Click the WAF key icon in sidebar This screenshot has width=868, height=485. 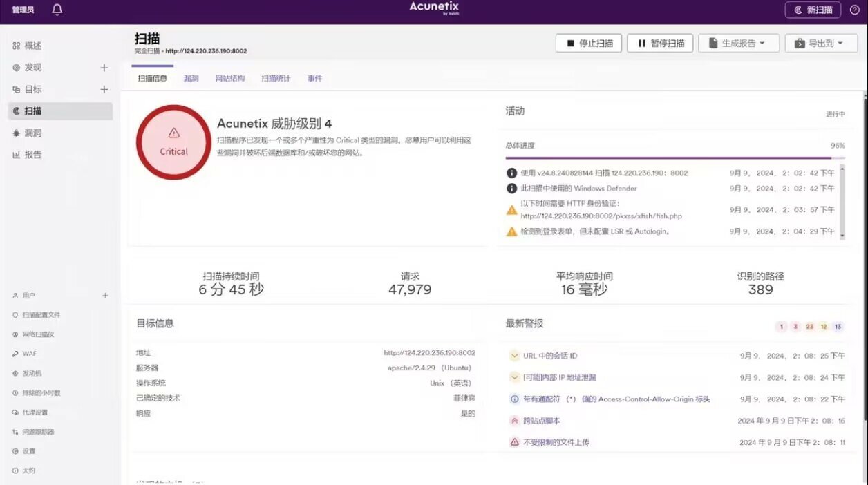(15, 354)
